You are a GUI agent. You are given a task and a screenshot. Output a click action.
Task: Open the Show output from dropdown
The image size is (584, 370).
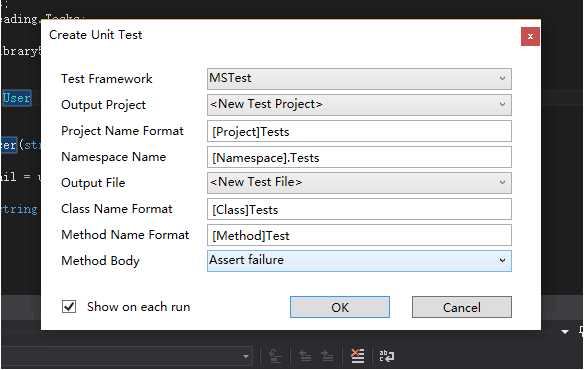(127, 357)
